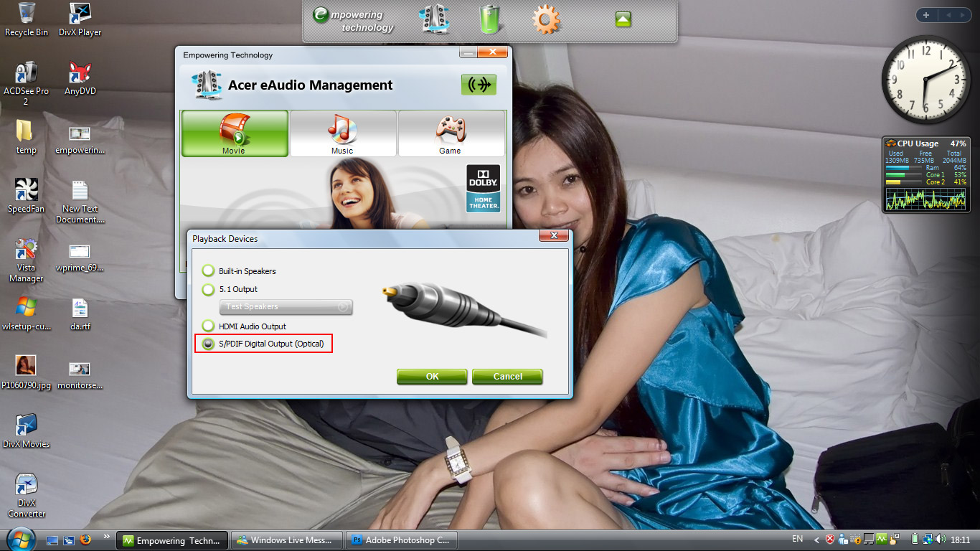This screenshot has height=551, width=980.
Task: Select the temp folder icon
Action: pyautogui.click(x=27, y=137)
